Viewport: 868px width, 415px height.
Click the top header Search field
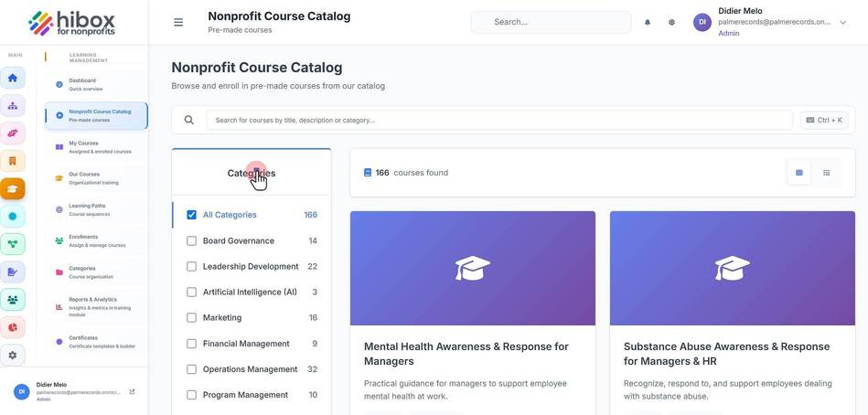tap(551, 22)
